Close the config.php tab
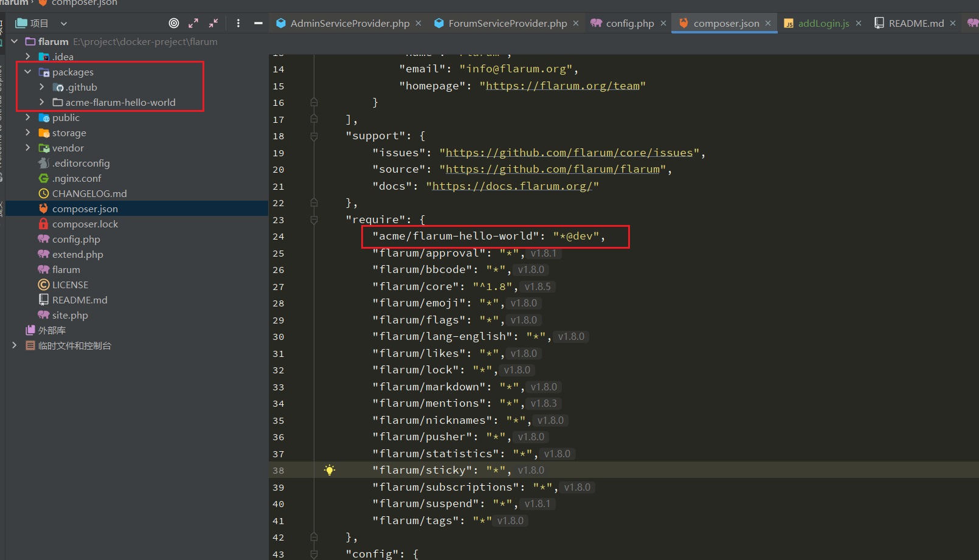 coord(663,23)
